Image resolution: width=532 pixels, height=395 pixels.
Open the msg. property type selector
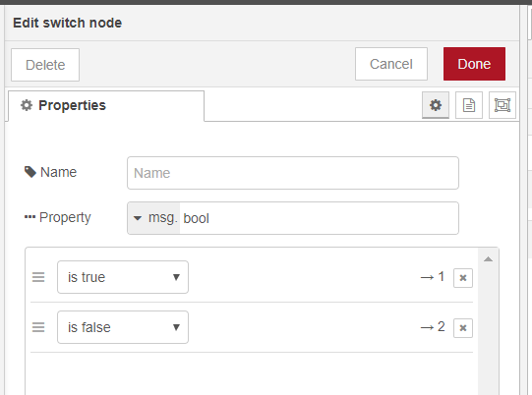click(153, 218)
